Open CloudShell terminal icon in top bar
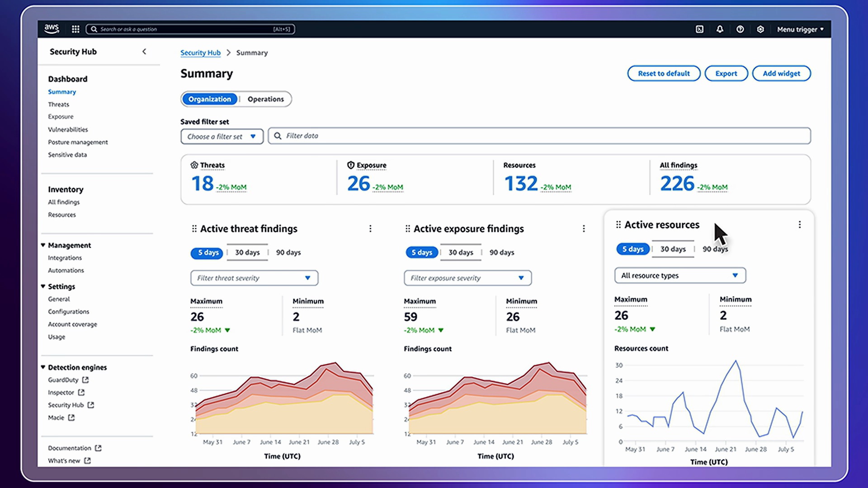The width and height of the screenshot is (868, 488). point(699,29)
